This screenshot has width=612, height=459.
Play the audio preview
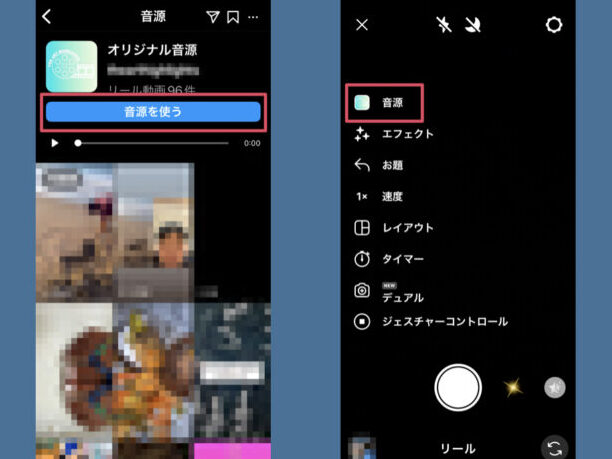[x=55, y=144]
